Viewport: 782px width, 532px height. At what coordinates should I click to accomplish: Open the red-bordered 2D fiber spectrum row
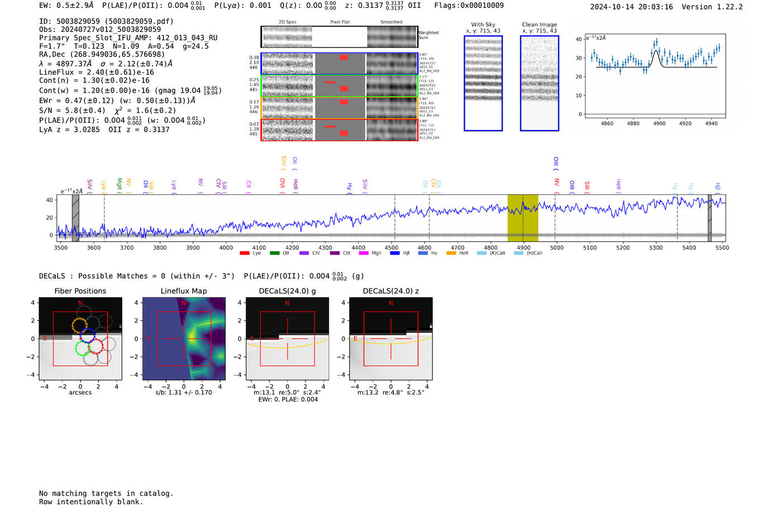[339, 130]
